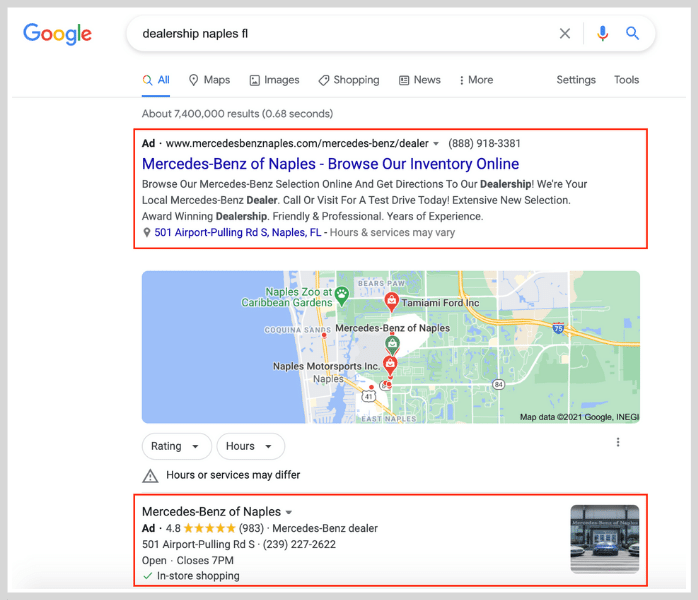Click the Naples Zoo paw marker on the map
Image resolution: width=698 pixels, height=600 pixels.
coord(342,296)
